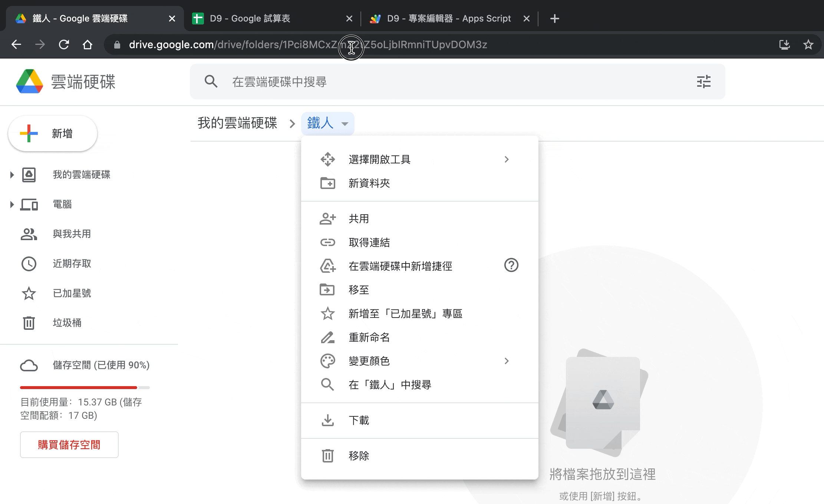Viewport: 824px width, 504px height.
Task: Click the palette icon for 變更顏色
Action: [327, 361]
